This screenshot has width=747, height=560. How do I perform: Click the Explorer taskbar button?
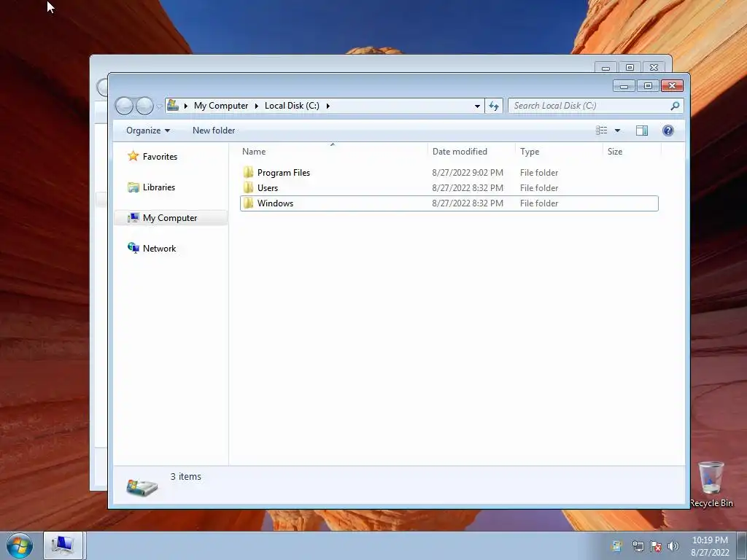pos(63,545)
